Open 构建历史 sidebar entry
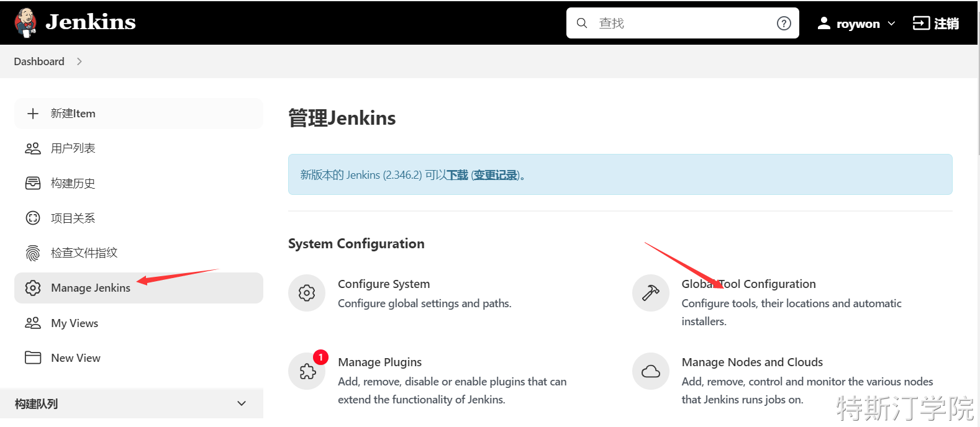 (x=138, y=183)
